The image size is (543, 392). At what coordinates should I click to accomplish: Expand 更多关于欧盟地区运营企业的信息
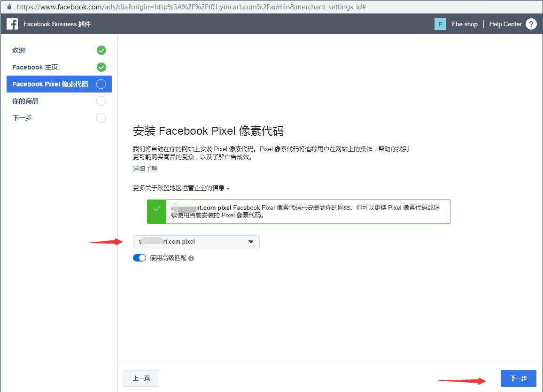(181, 188)
